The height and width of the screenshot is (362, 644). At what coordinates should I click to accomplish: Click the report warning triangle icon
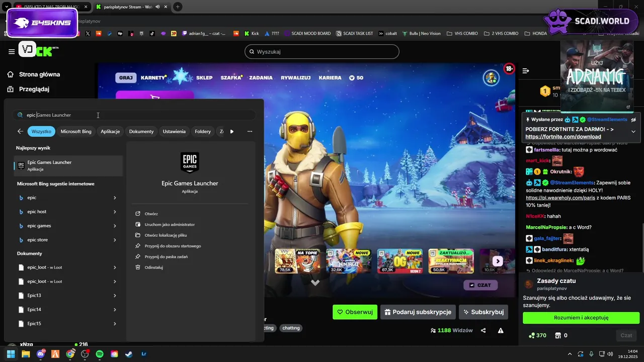(501, 330)
